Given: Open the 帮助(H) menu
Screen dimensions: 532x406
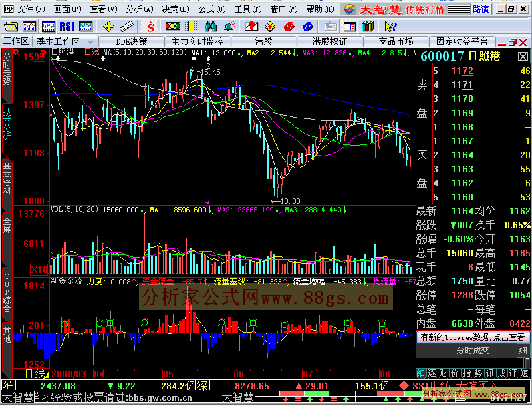Looking at the screenshot, I should 320,9.
